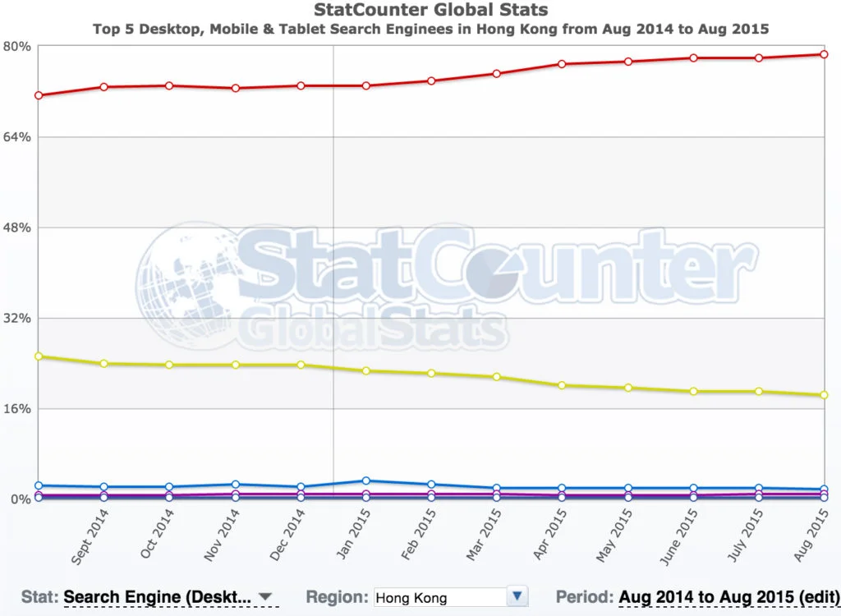Select the yellow line point at Mar 2015

click(x=497, y=377)
